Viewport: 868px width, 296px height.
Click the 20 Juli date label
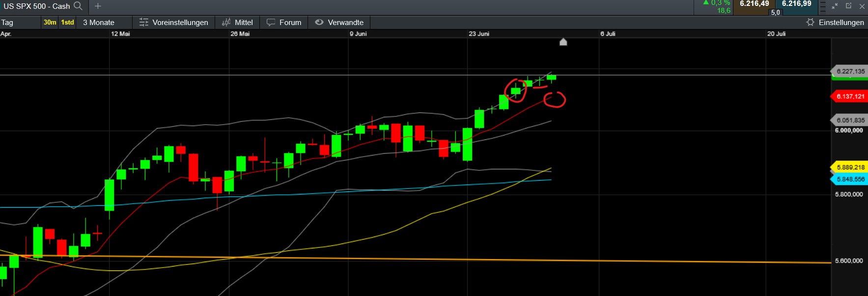tap(776, 34)
